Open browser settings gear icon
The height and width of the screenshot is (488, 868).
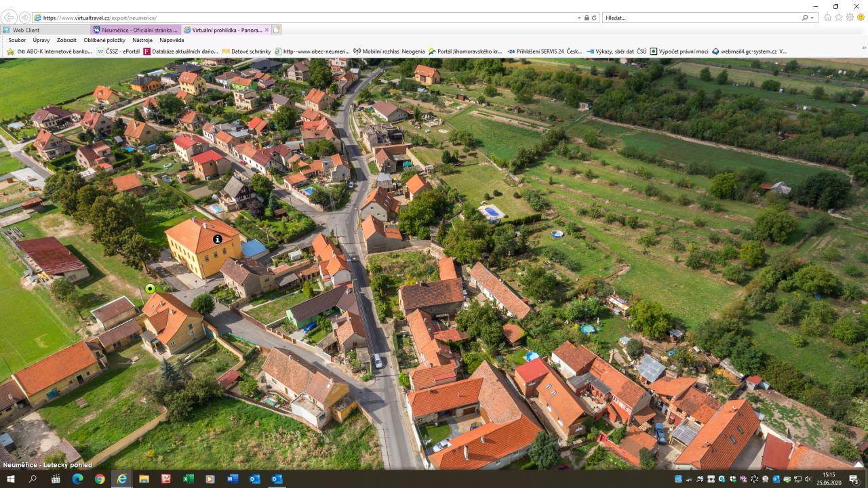coord(850,18)
